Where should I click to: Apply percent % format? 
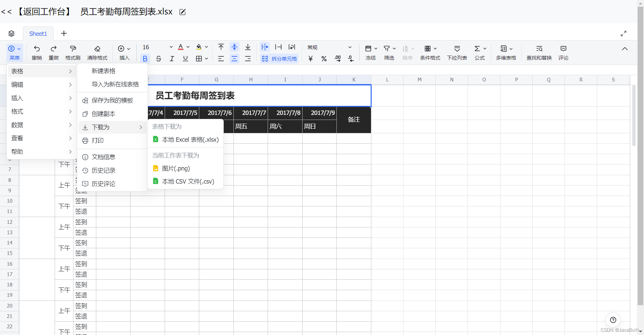(324, 59)
